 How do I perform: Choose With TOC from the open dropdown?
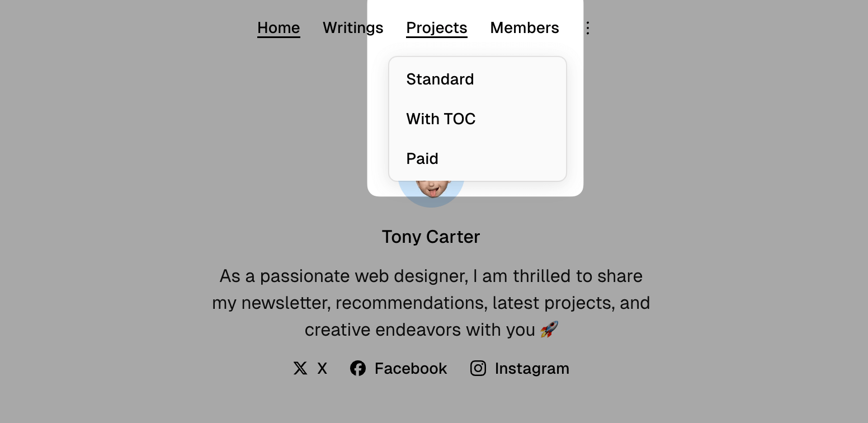tap(441, 119)
